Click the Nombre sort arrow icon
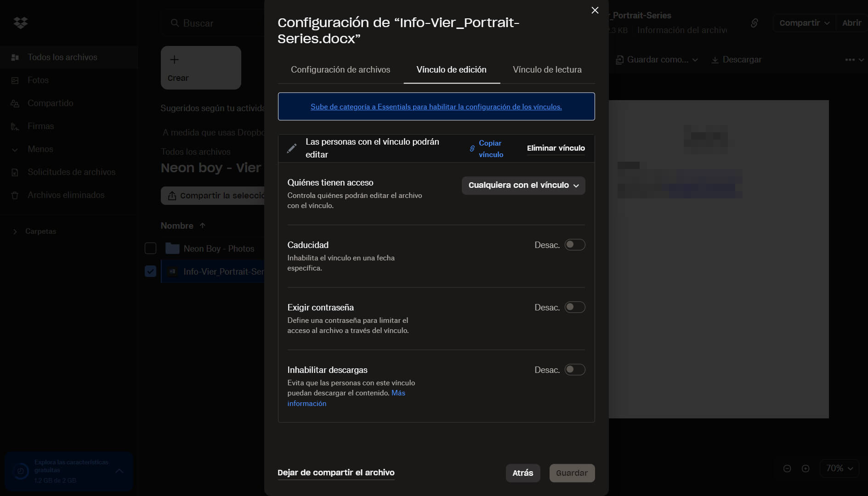This screenshot has height=496, width=868. coord(203,225)
